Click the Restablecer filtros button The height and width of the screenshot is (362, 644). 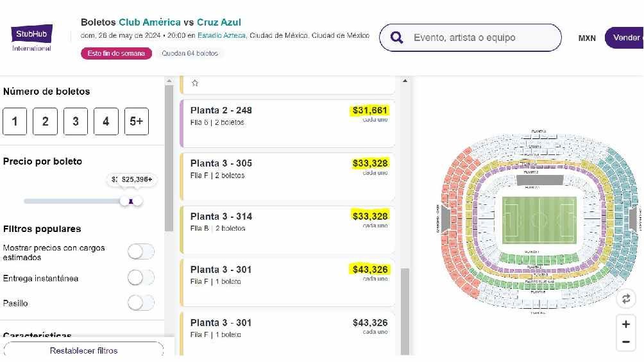(x=83, y=350)
